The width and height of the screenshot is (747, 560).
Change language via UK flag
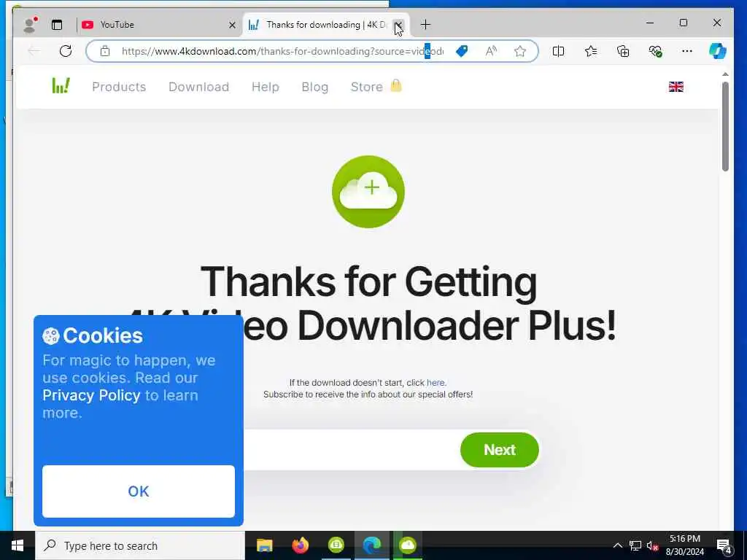coord(676,87)
